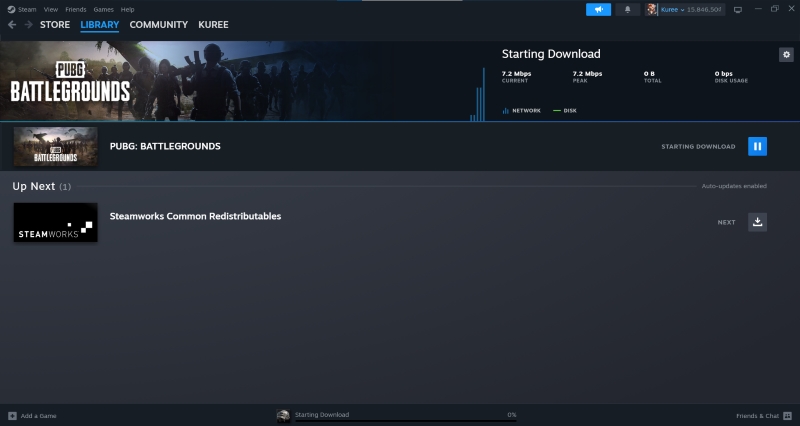Restore down the Steam window

click(x=774, y=9)
